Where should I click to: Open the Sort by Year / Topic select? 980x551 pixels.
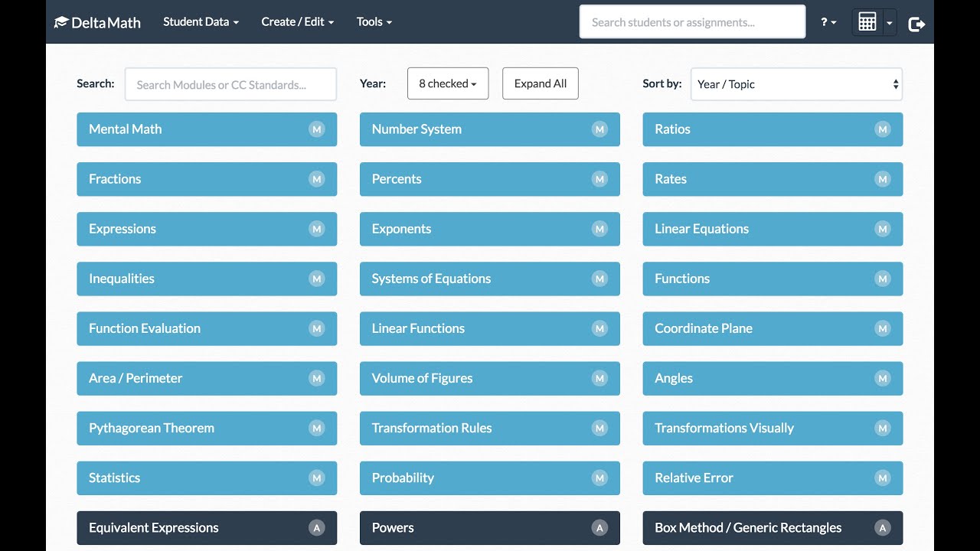(796, 84)
